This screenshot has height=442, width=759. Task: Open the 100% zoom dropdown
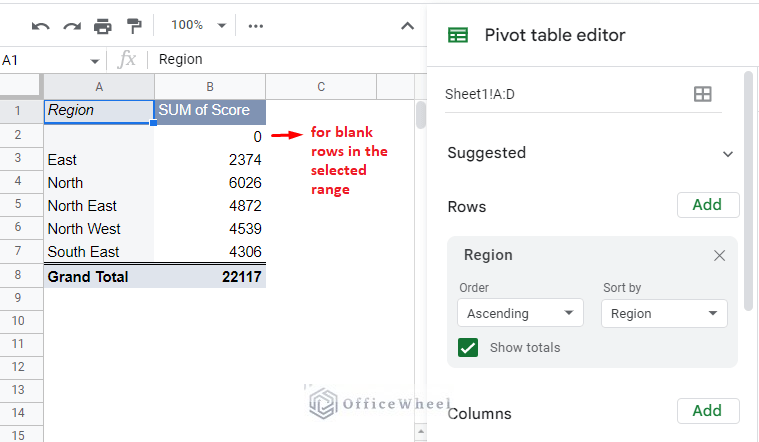tap(198, 25)
